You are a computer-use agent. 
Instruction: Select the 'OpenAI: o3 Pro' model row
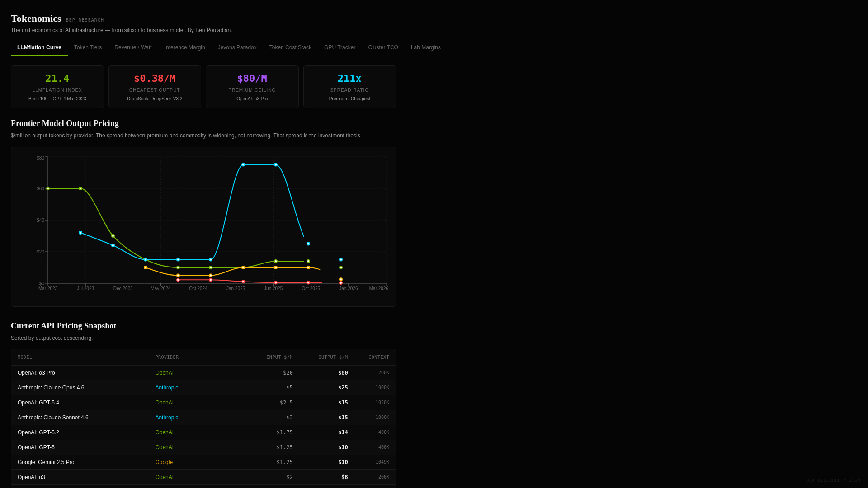tap(203, 373)
